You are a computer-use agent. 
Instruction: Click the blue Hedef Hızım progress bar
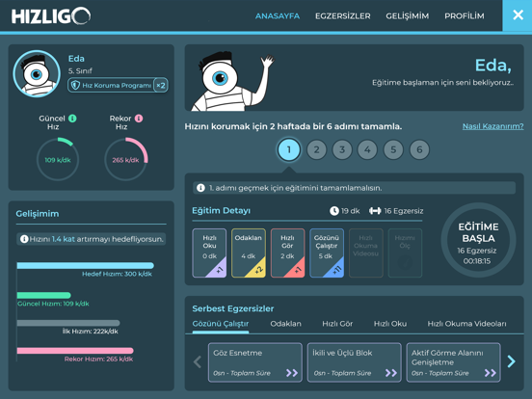coord(85,266)
